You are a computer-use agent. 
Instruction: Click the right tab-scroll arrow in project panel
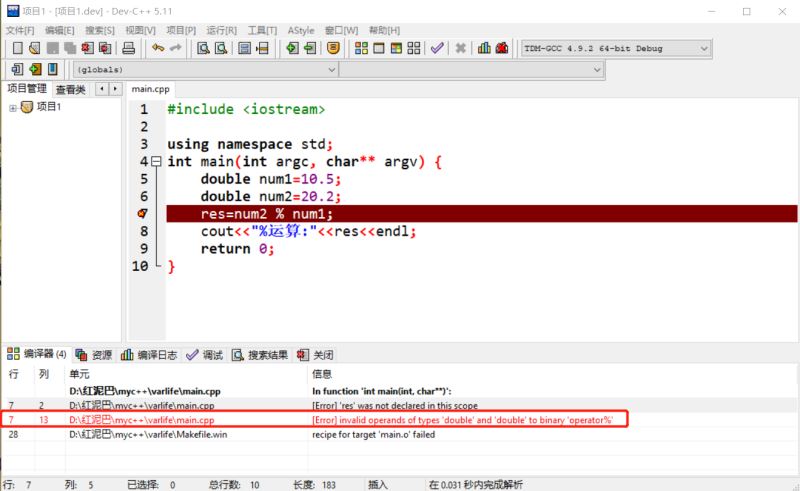tap(115, 89)
